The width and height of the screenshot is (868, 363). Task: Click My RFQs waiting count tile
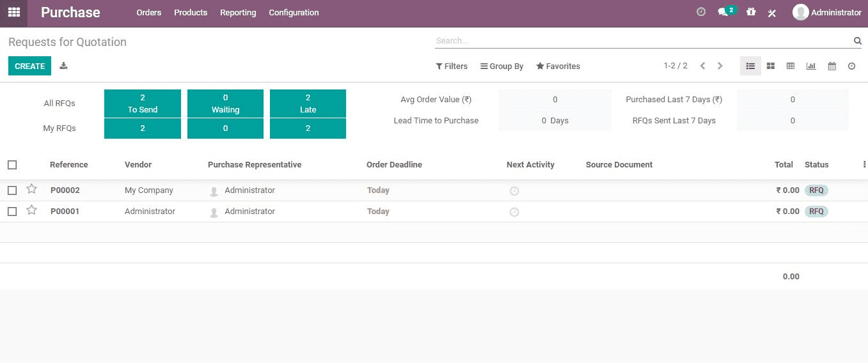coord(225,128)
